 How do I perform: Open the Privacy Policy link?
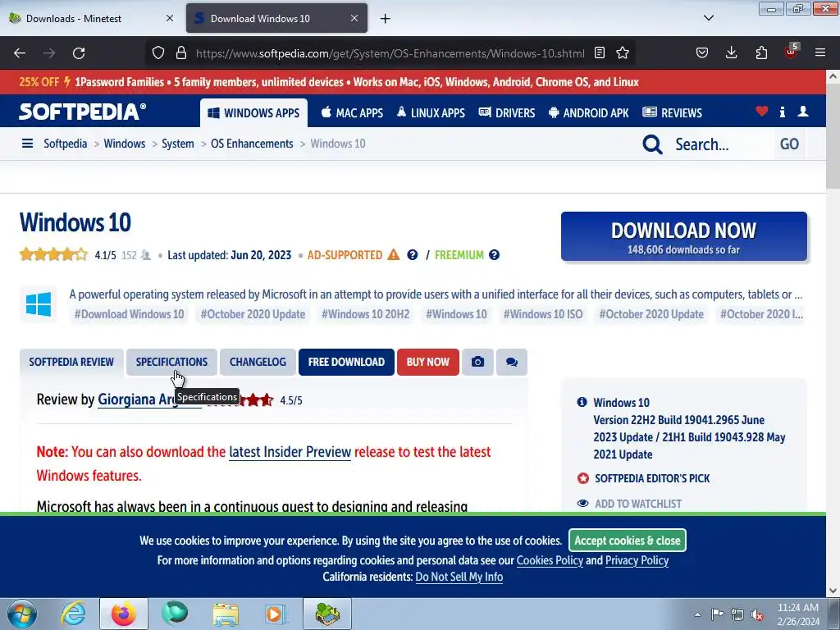pos(637,560)
